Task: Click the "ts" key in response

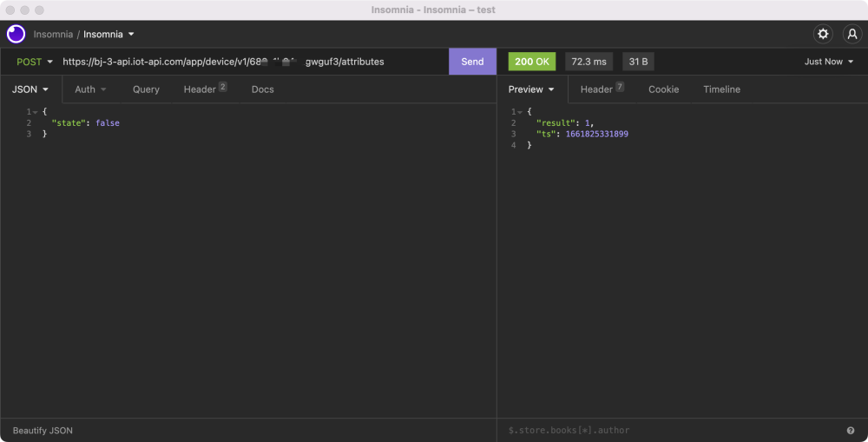Action: coord(546,134)
